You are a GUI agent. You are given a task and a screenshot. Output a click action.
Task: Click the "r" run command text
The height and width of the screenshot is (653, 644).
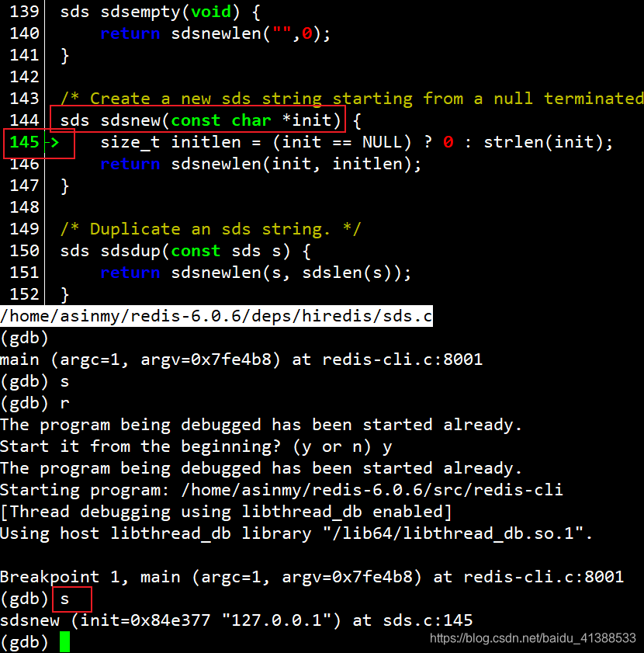(x=64, y=403)
